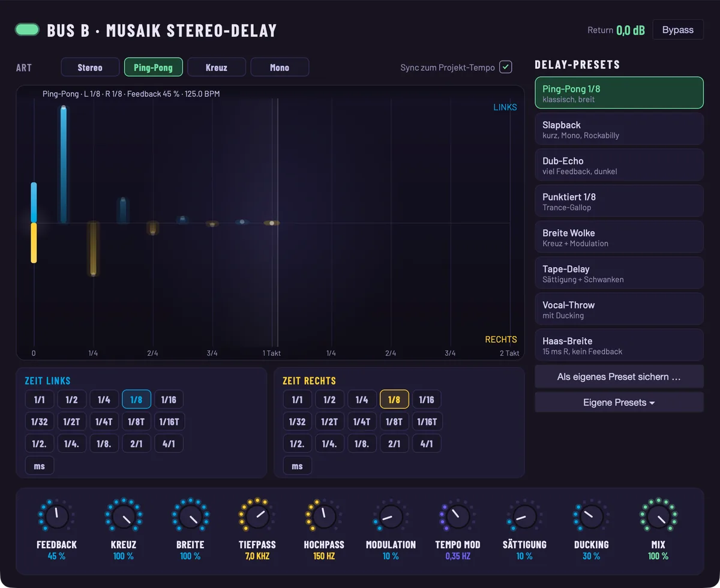This screenshot has height=588, width=720.
Task: Click the RECHTS channel label in display
Action: [x=501, y=340]
